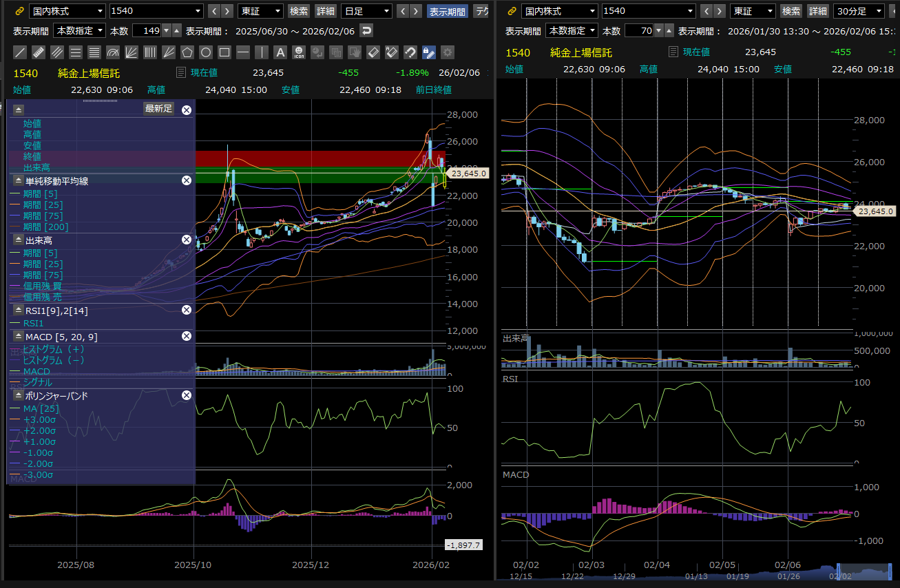Collapse the ボリンジャーバンド legend section
The width and height of the screenshot is (900, 588).
tap(19, 396)
